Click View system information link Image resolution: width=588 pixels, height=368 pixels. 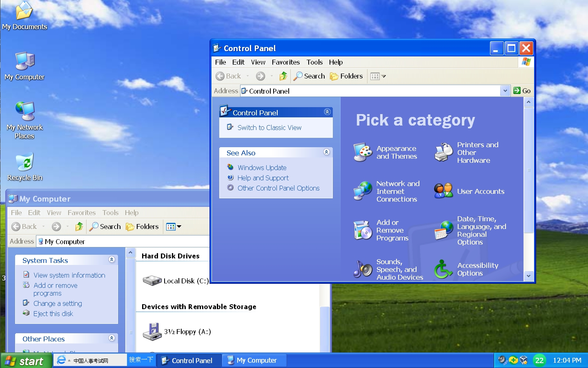[x=69, y=275]
